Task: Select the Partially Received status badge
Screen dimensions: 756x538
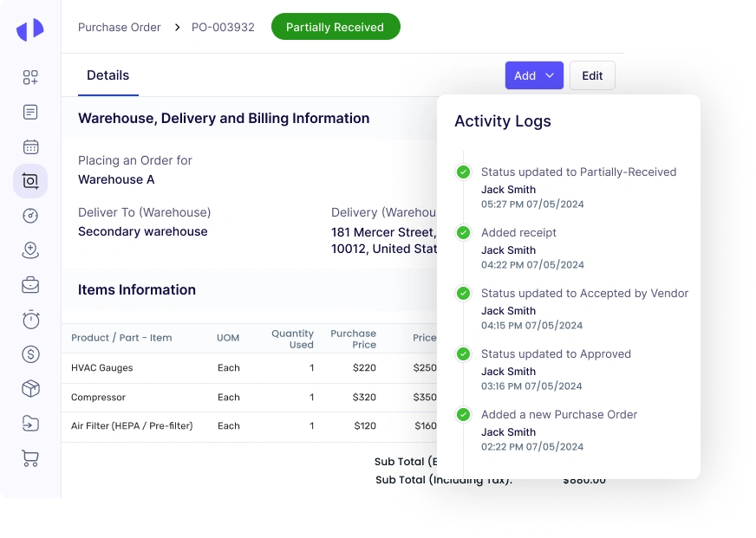Action: pyautogui.click(x=336, y=27)
